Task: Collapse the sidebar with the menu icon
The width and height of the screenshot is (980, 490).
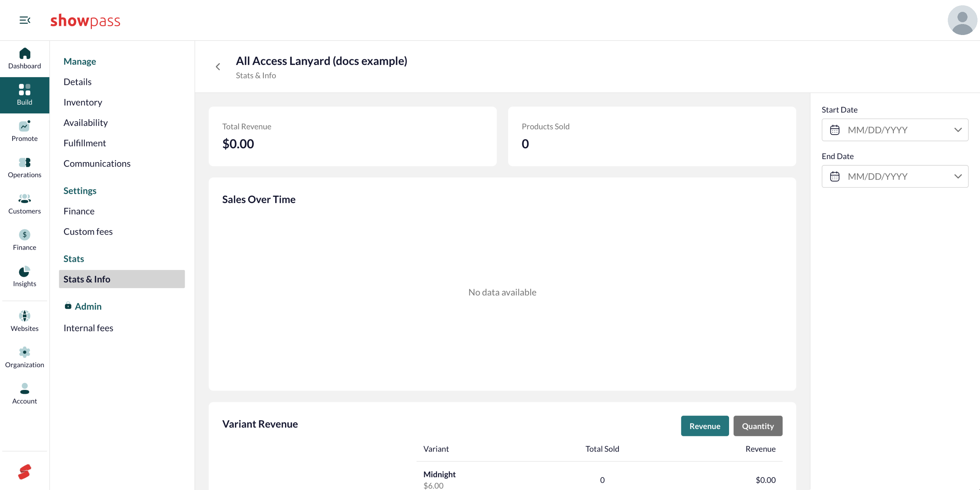Action: (x=25, y=20)
